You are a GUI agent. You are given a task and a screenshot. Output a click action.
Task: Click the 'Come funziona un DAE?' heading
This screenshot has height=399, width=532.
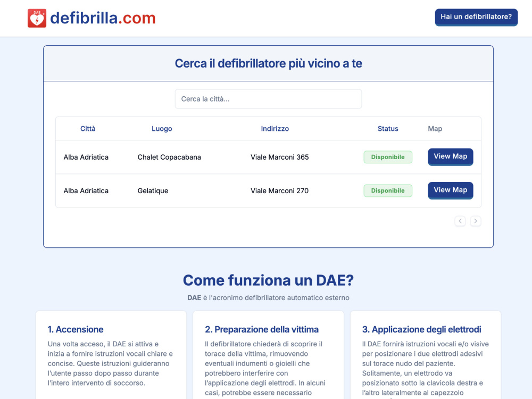(x=268, y=280)
